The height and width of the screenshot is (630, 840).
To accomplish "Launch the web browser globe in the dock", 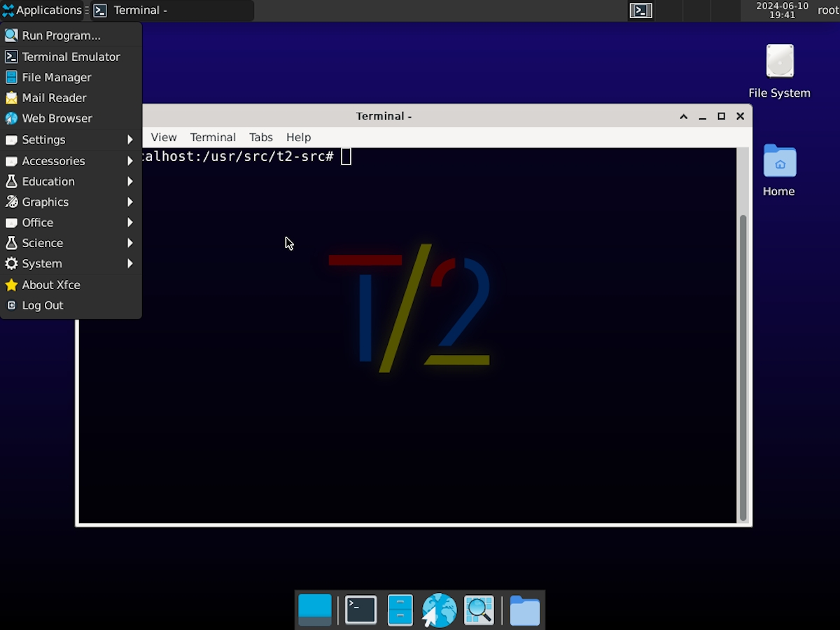I will coord(439,610).
